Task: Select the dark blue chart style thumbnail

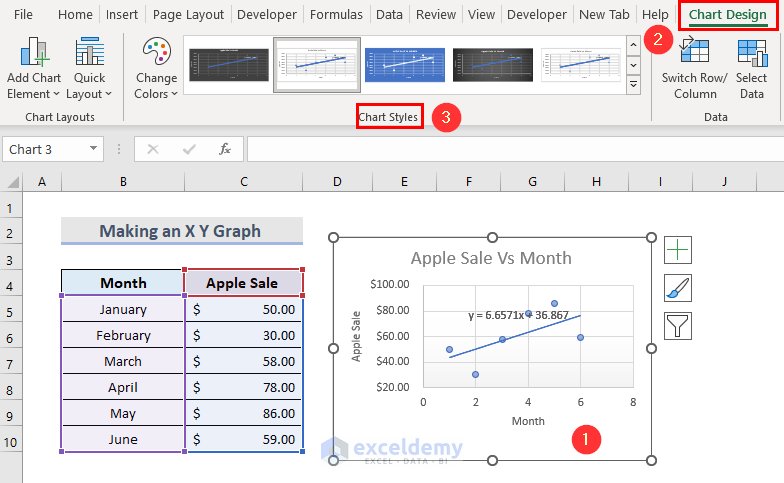Action: (x=405, y=66)
